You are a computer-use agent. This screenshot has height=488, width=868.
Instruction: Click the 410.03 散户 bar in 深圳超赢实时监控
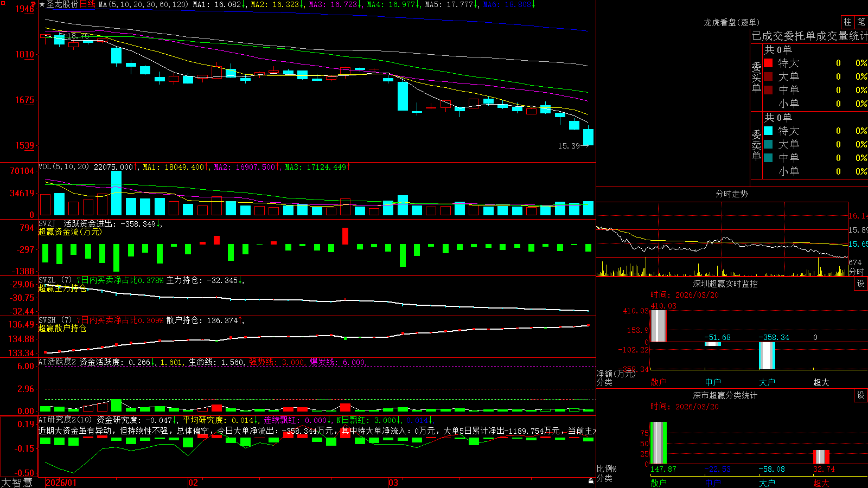click(x=659, y=326)
